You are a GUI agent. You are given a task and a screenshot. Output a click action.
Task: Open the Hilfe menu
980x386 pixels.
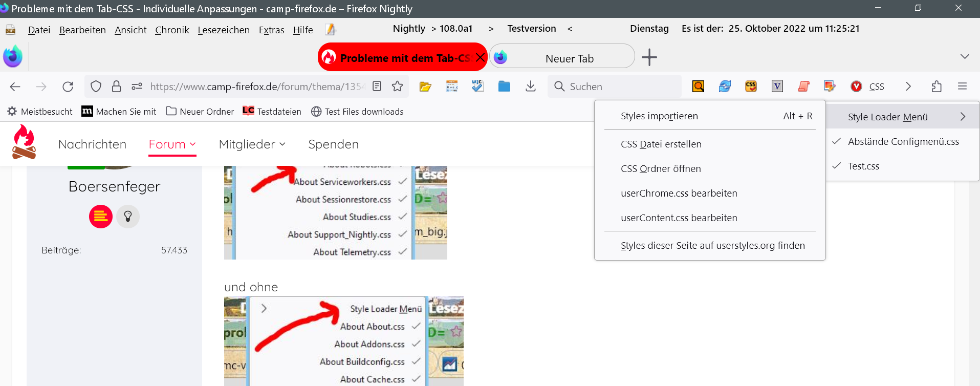coord(303,30)
